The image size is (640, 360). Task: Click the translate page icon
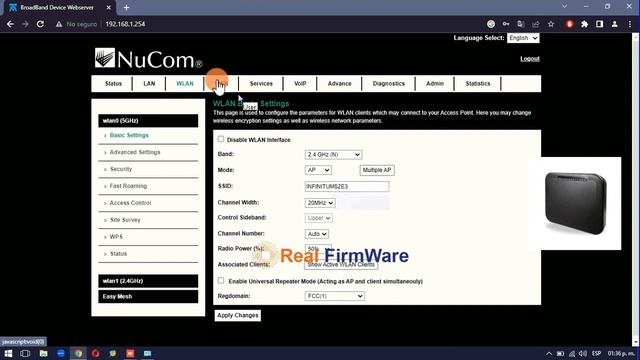tap(520, 24)
